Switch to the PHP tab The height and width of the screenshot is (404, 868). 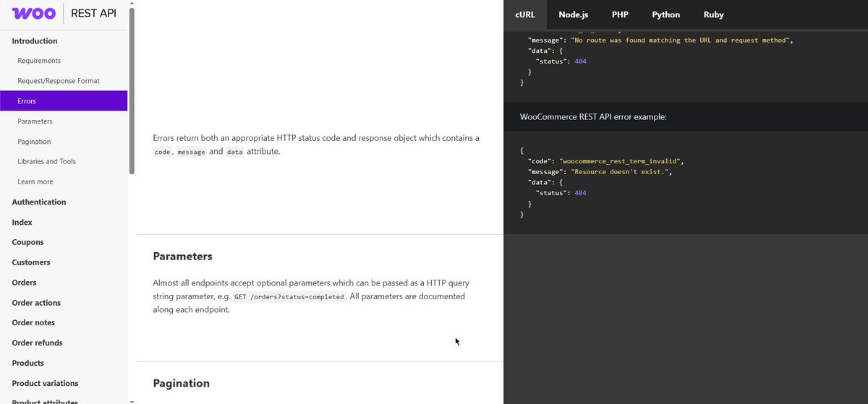[620, 14]
